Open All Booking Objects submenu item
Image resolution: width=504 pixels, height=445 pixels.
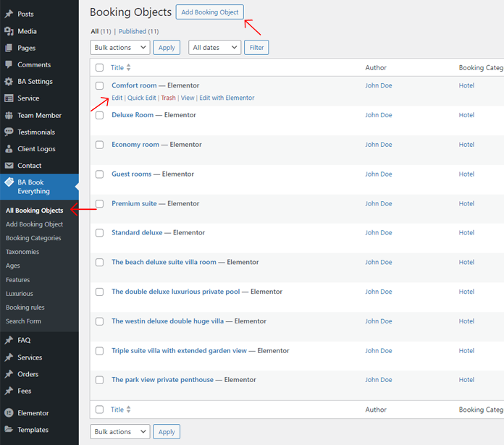(x=34, y=211)
